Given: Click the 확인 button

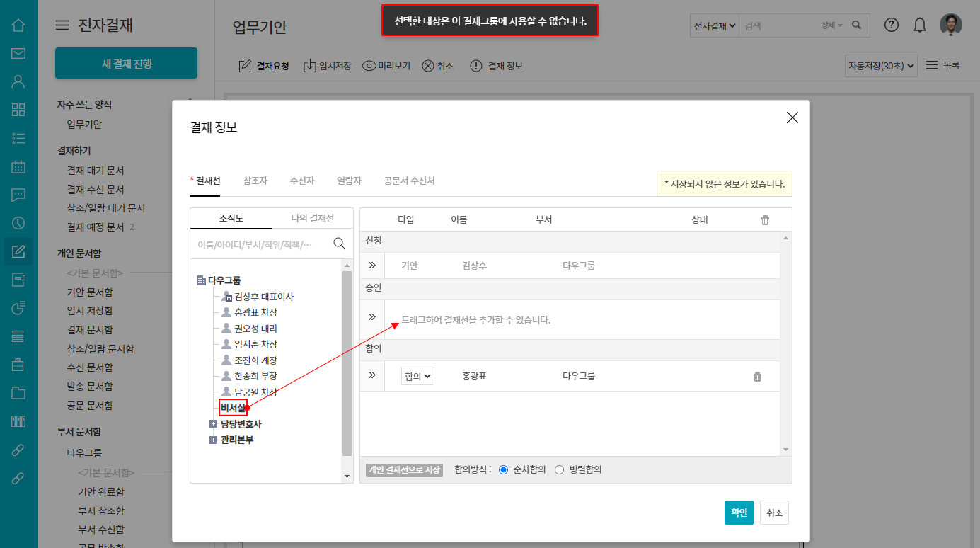Looking at the screenshot, I should [739, 513].
